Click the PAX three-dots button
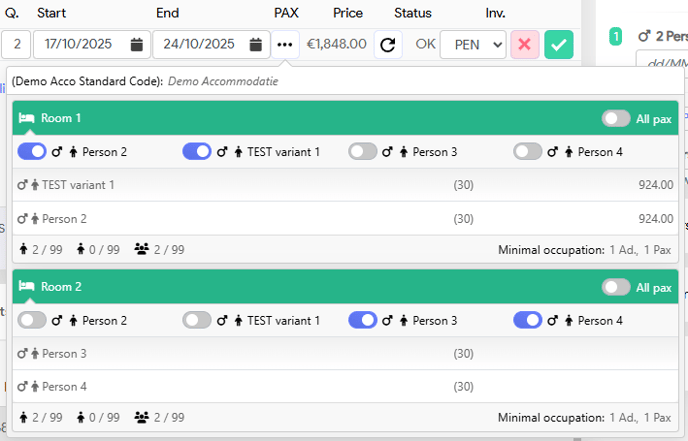The width and height of the screenshot is (688, 441). click(x=287, y=45)
